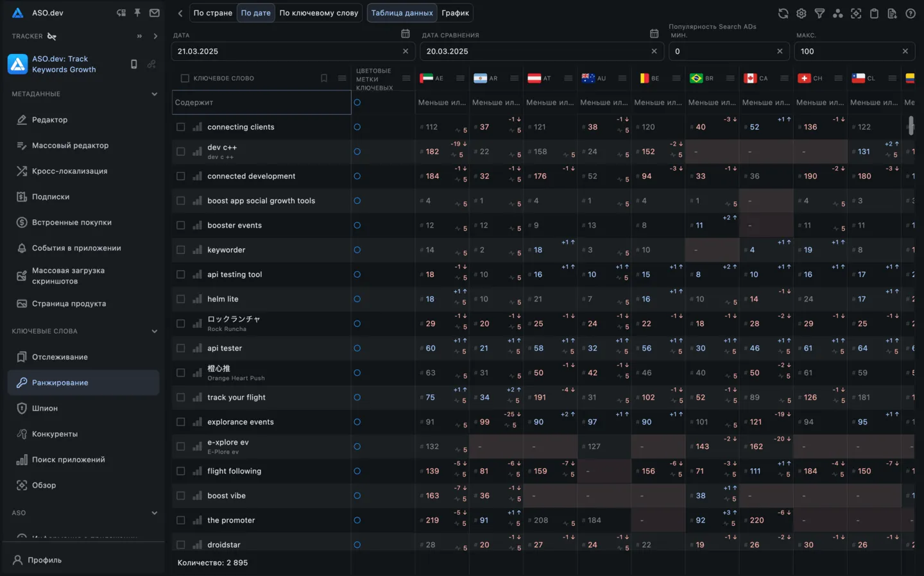Viewport: 924px width, 576px height.
Task: Open Профиль at the sidebar bottom
Action: 44,560
